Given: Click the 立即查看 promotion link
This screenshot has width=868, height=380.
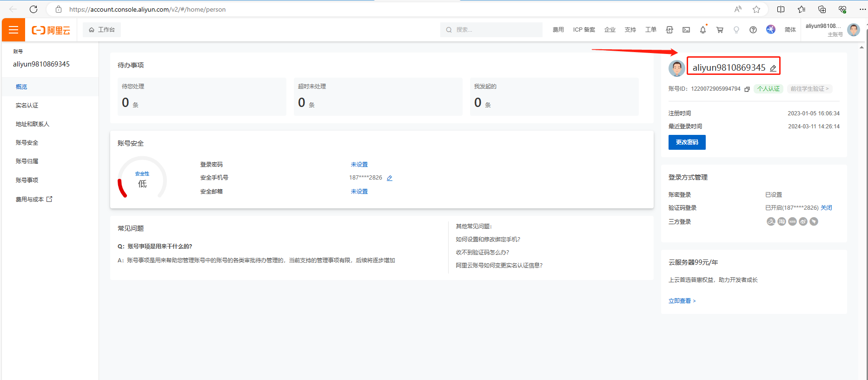Looking at the screenshot, I should click(682, 301).
